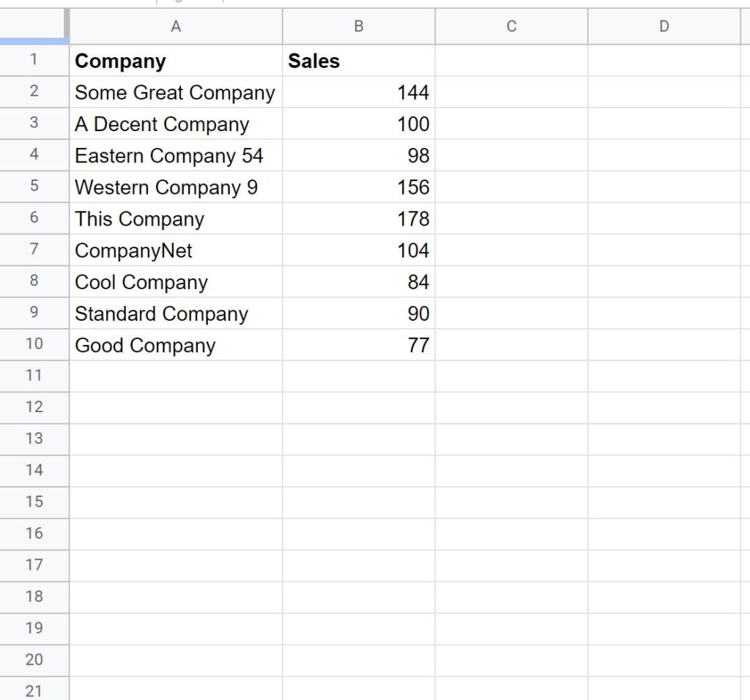Select the column D header

[x=664, y=26]
